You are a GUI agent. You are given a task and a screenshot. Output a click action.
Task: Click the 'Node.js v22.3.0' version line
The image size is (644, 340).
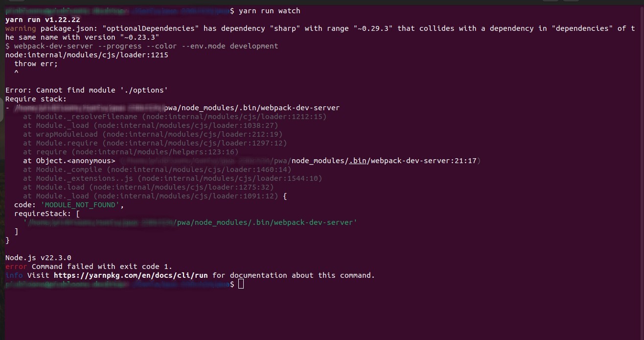[x=38, y=258]
